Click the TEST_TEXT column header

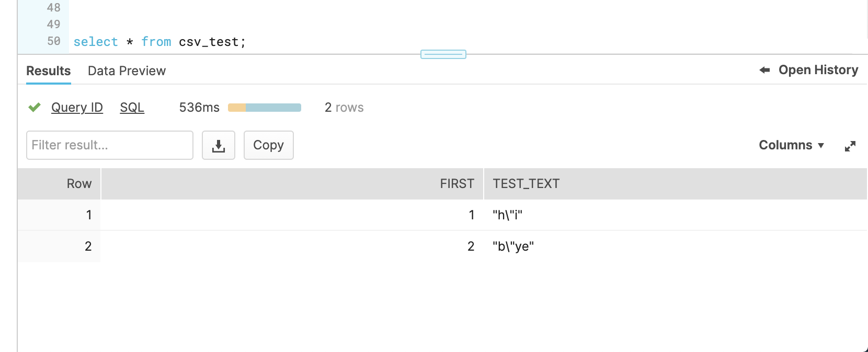point(526,184)
